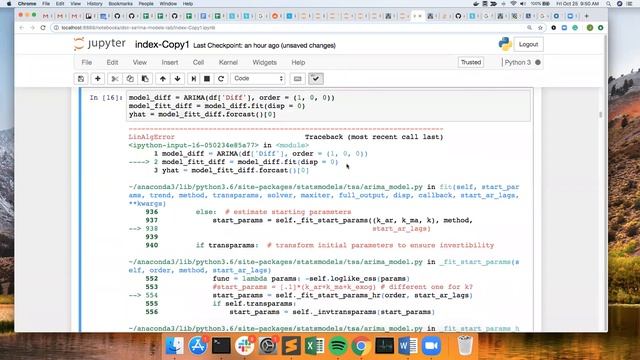Restart the kernel with the circular arrow icon
This screenshot has width=640, height=360.
pyautogui.click(x=221, y=79)
